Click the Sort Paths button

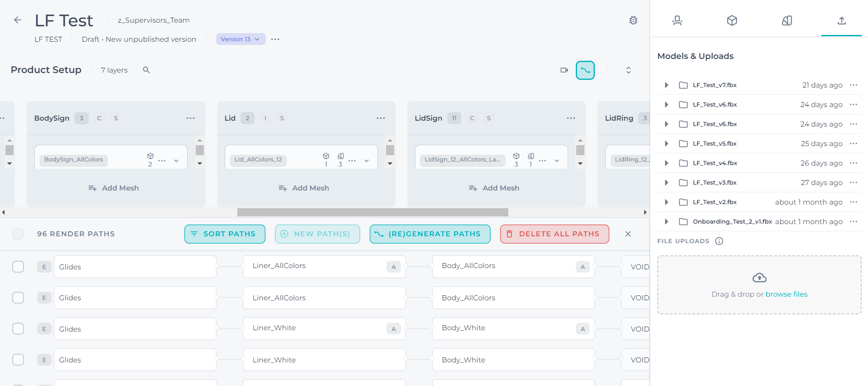coord(225,234)
